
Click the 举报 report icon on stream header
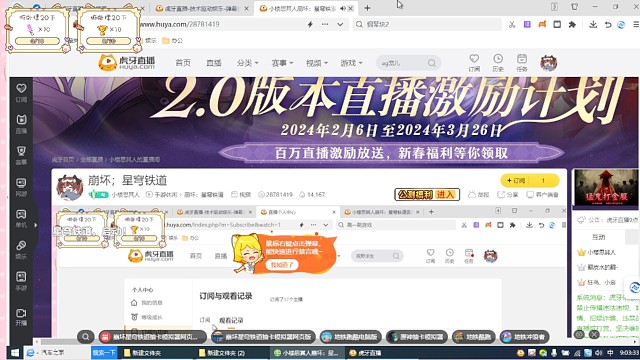point(478,195)
